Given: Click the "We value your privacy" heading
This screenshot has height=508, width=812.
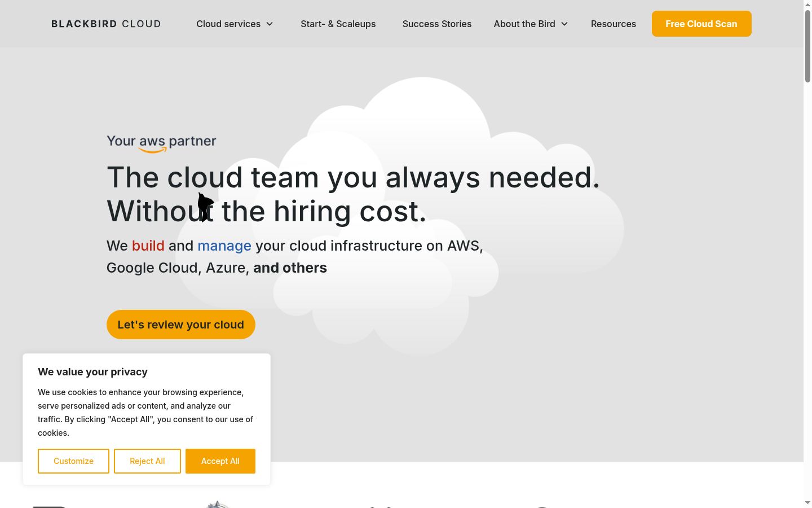Looking at the screenshot, I should [x=93, y=372].
